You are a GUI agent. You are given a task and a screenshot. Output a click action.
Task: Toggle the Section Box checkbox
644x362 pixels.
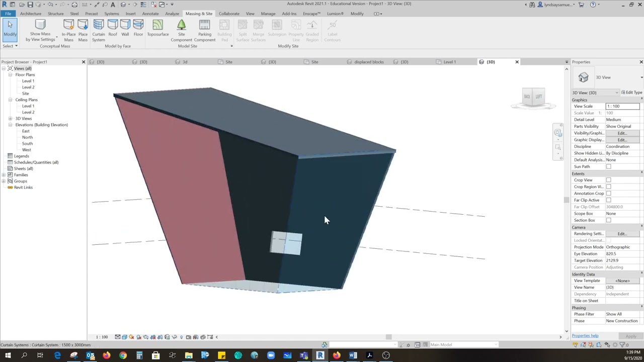608,220
